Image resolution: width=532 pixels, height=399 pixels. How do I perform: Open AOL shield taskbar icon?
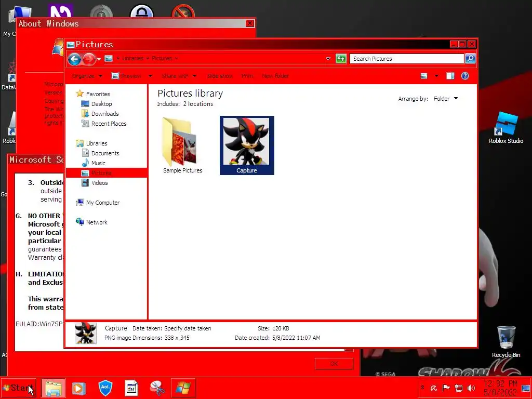coord(105,388)
